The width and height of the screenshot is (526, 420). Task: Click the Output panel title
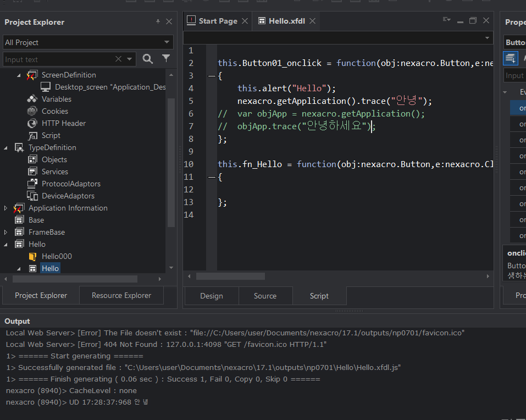pyautogui.click(x=17, y=321)
